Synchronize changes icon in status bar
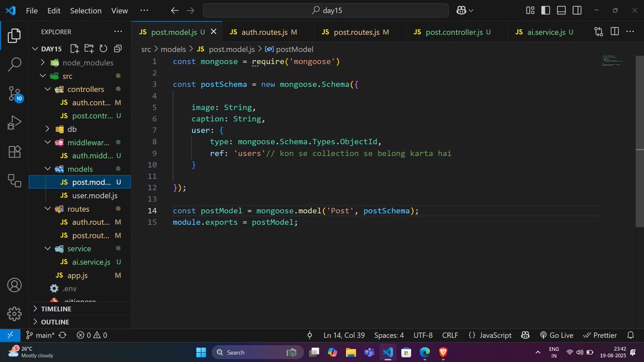The width and height of the screenshot is (644, 362). click(62, 335)
